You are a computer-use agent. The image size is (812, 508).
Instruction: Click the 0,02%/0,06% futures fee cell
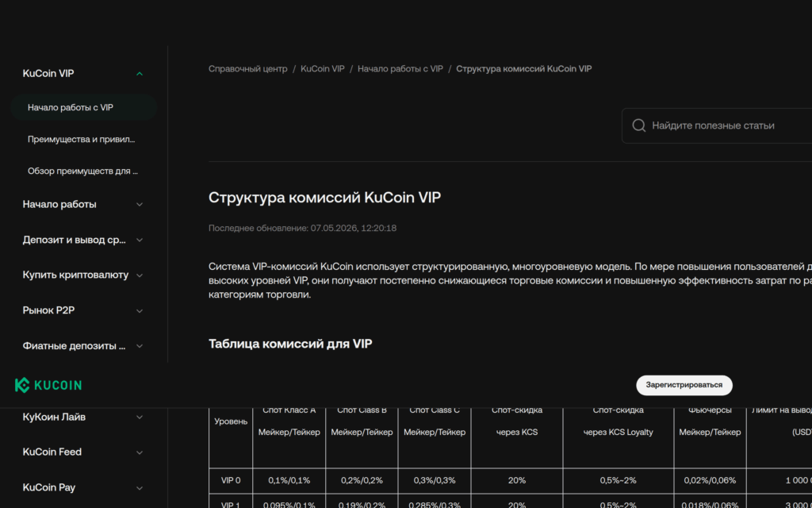[710, 480]
